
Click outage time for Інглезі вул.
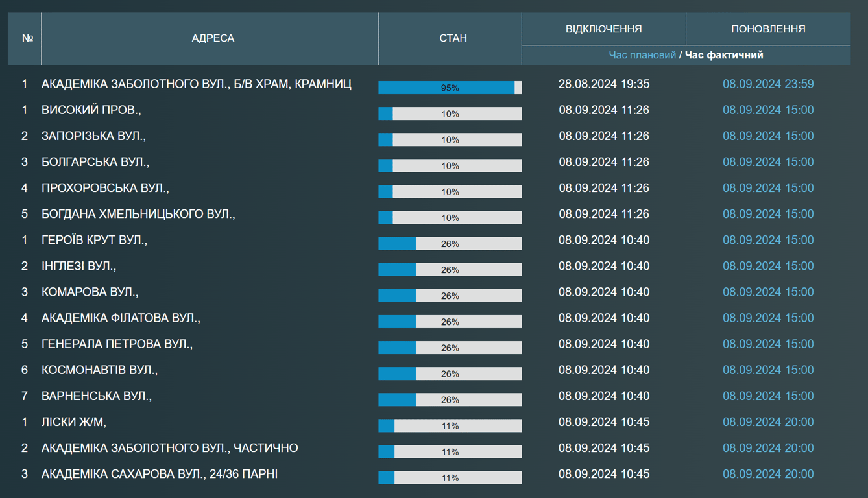tap(603, 266)
